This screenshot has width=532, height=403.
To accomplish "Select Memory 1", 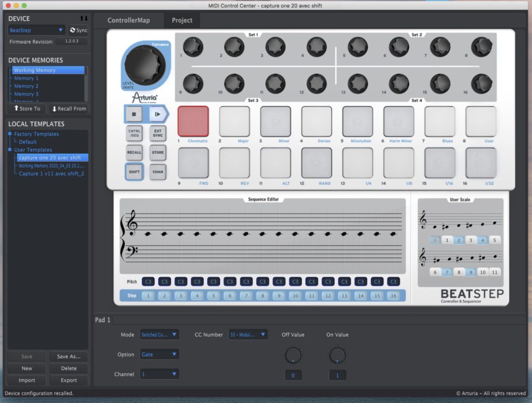I will click(x=26, y=78).
